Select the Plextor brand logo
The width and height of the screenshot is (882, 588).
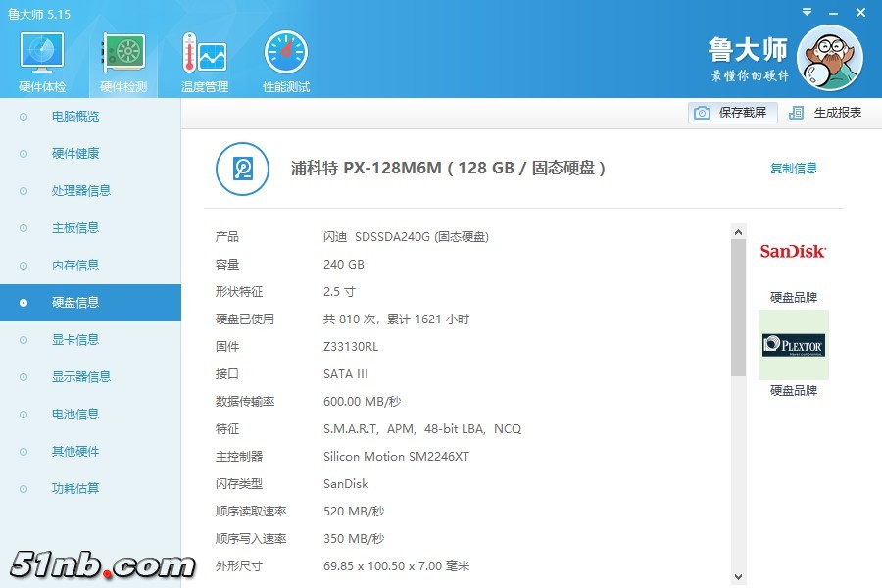tap(794, 345)
